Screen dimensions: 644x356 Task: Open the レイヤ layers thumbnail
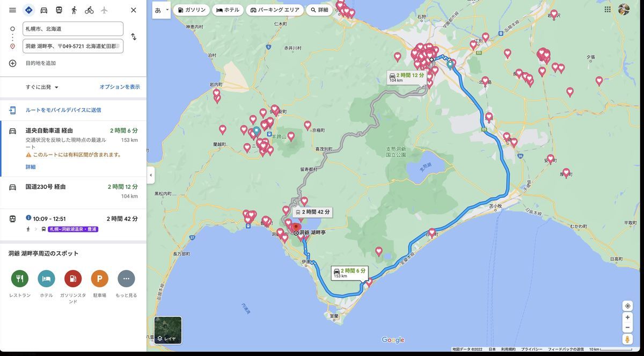click(168, 330)
